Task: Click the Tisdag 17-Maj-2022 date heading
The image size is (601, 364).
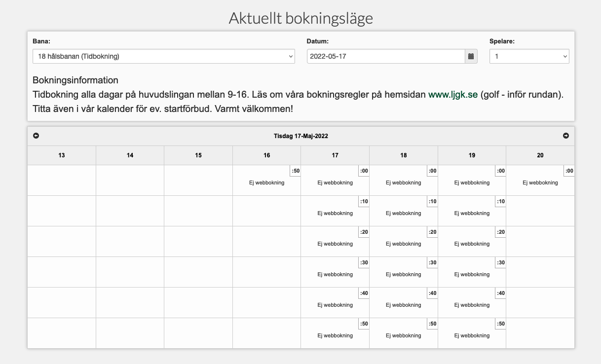Action: (301, 136)
